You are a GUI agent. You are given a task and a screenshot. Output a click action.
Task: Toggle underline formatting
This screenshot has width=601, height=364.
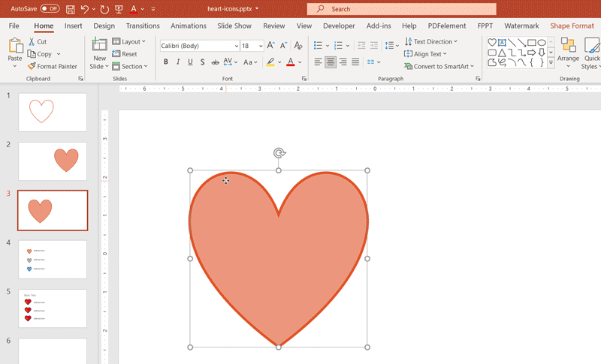pos(190,62)
